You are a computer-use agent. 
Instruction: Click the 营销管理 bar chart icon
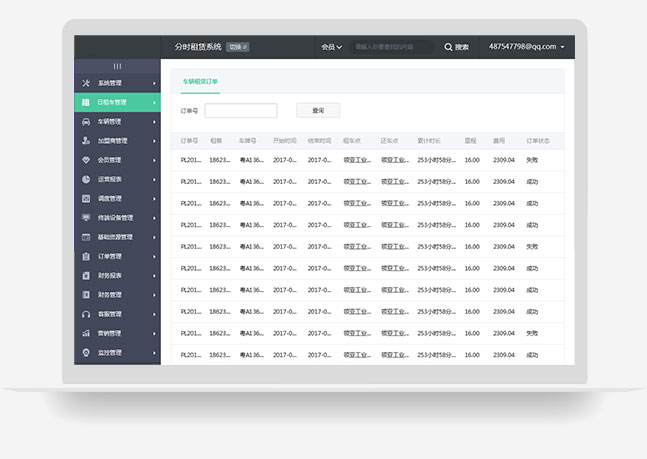86,333
